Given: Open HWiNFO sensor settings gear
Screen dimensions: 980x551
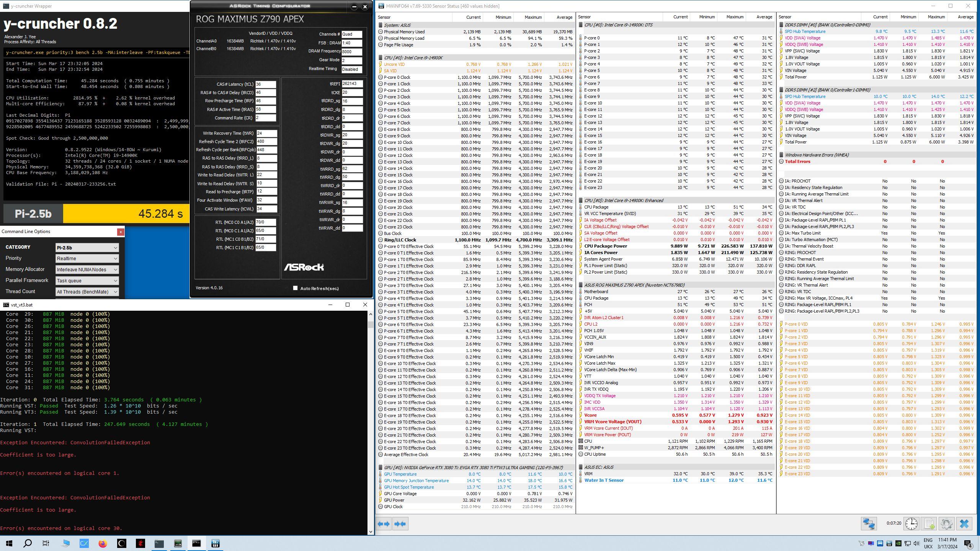Looking at the screenshot, I should 946,524.
